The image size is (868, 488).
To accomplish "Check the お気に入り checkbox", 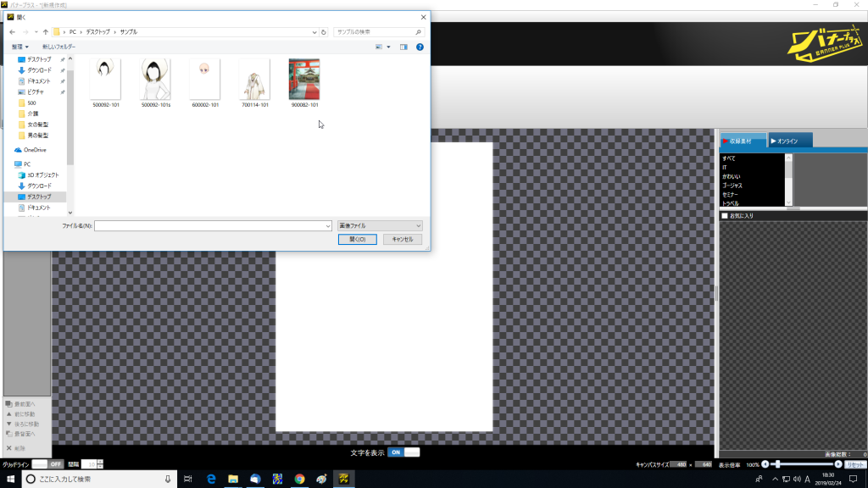I will pos(724,216).
